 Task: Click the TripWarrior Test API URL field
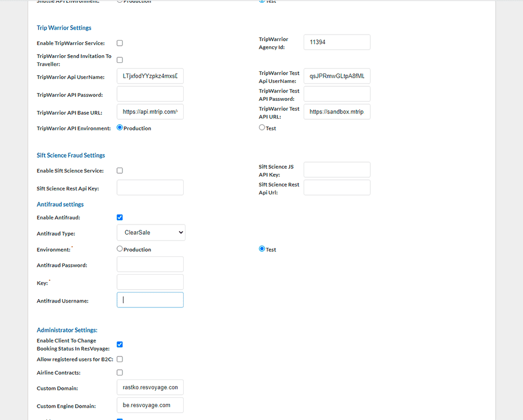(x=337, y=112)
